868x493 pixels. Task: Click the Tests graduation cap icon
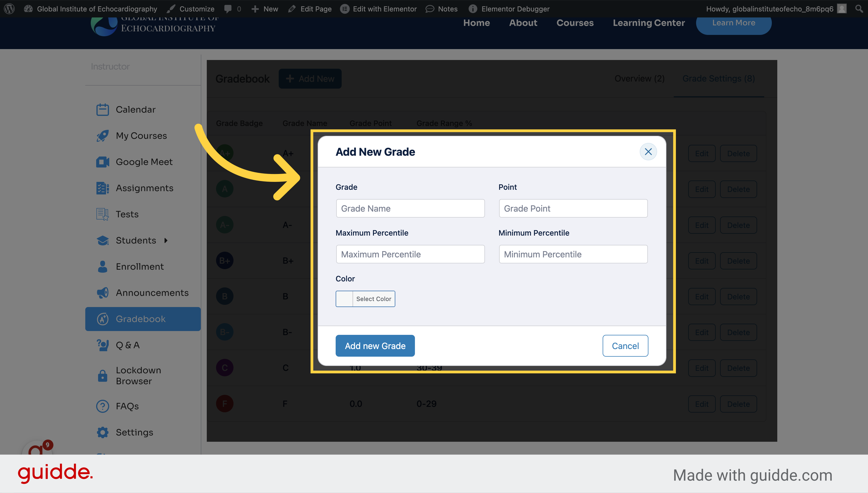point(102,214)
